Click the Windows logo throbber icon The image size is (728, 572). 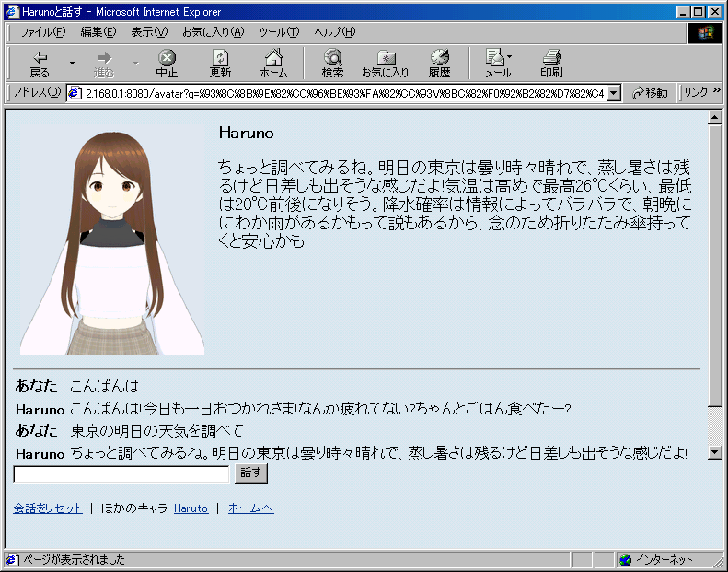pyautogui.click(x=704, y=32)
